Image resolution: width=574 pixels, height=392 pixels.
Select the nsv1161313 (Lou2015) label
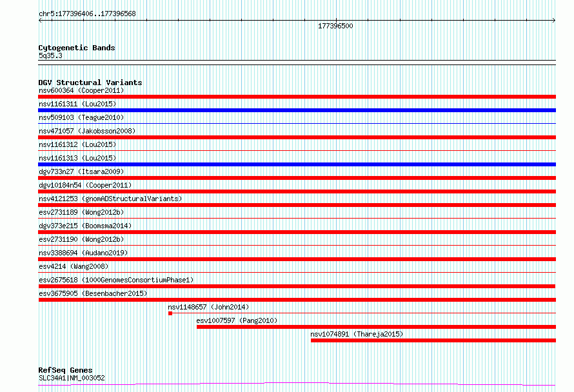coord(77,158)
